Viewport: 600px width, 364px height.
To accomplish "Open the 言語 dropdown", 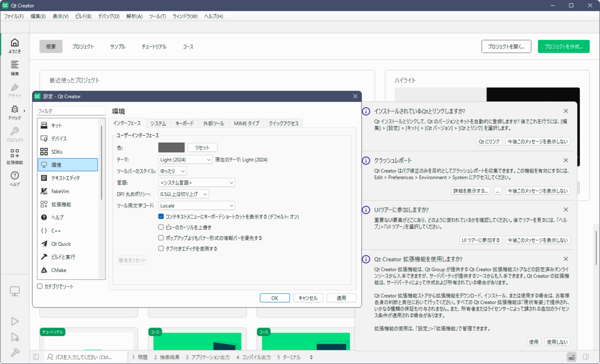I will pos(196,183).
